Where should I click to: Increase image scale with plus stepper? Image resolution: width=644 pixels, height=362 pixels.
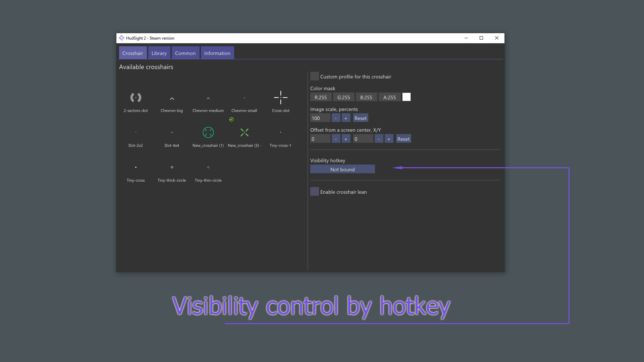[x=346, y=118]
